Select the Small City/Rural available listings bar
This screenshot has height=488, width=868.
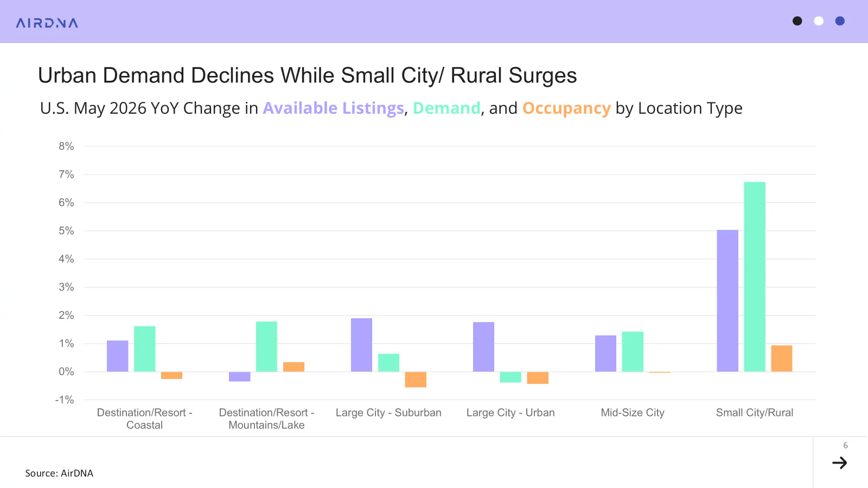click(727, 301)
